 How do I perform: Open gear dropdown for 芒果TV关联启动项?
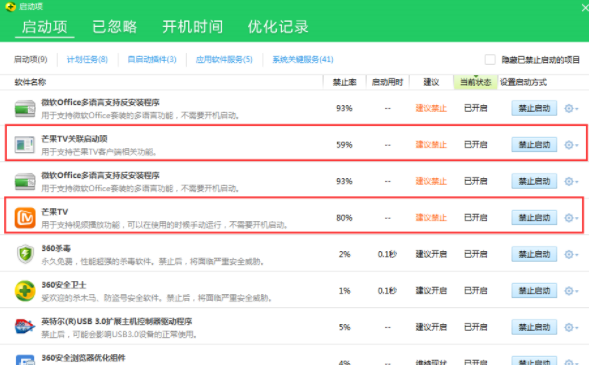[x=571, y=145]
